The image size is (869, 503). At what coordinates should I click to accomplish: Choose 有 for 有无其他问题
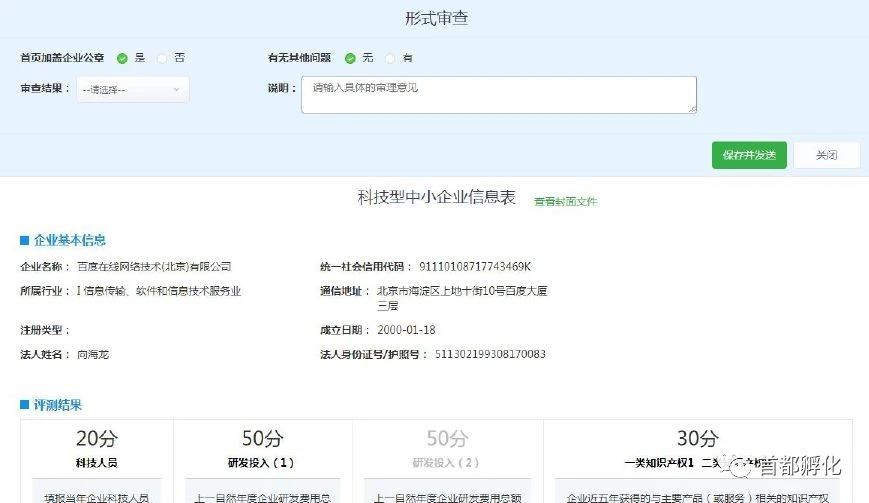[390, 58]
